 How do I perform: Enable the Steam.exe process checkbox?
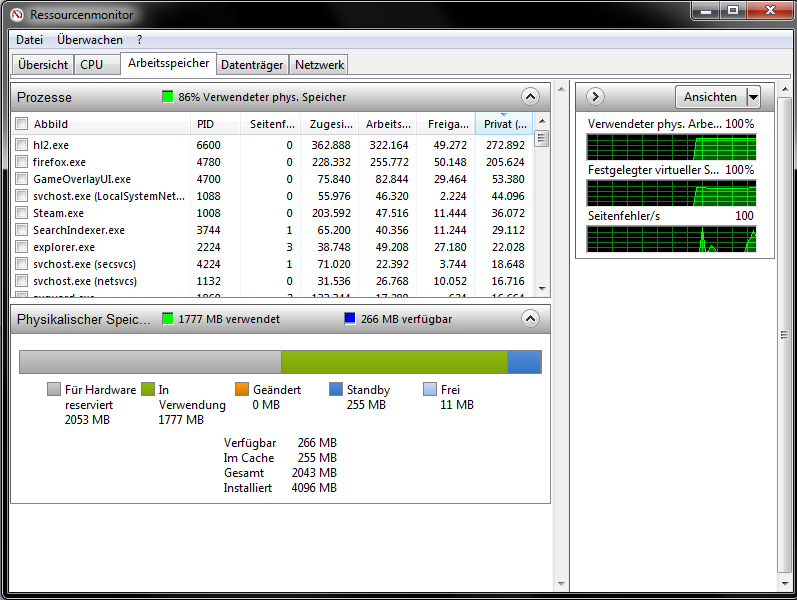pyautogui.click(x=22, y=213)
